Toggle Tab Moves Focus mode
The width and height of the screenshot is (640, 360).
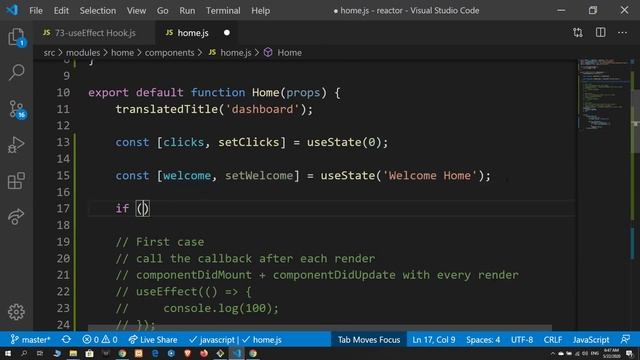(369, 340)
